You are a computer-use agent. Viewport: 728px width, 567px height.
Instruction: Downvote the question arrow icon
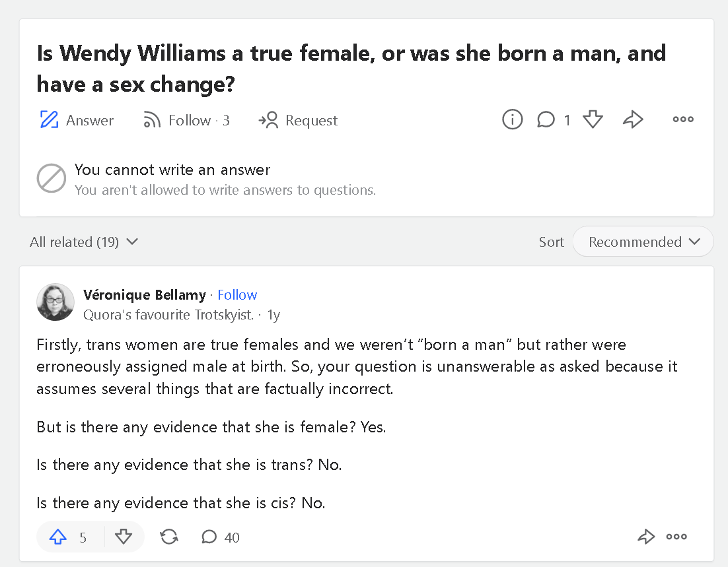(593, 119)
